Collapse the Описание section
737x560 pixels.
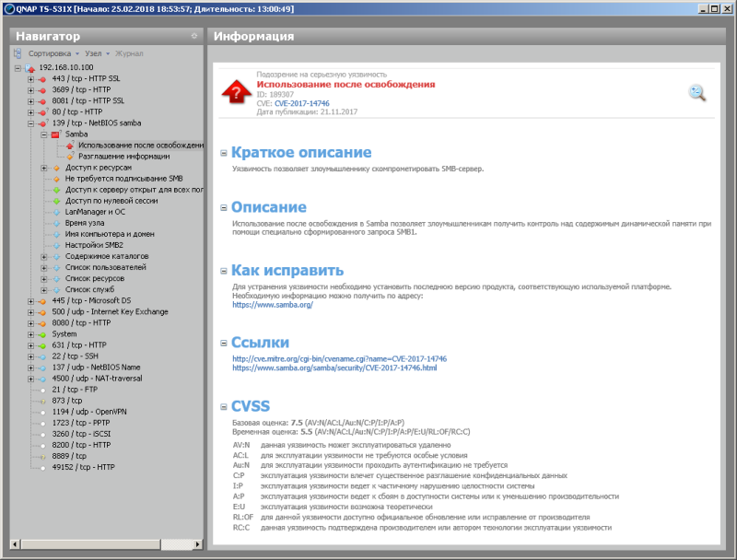point(224,207)
